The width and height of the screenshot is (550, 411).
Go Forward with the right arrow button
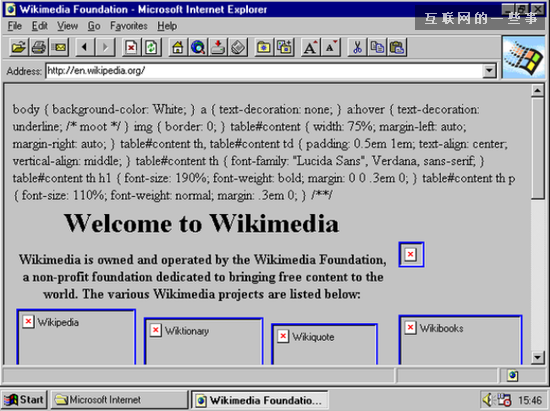[105, 47]
